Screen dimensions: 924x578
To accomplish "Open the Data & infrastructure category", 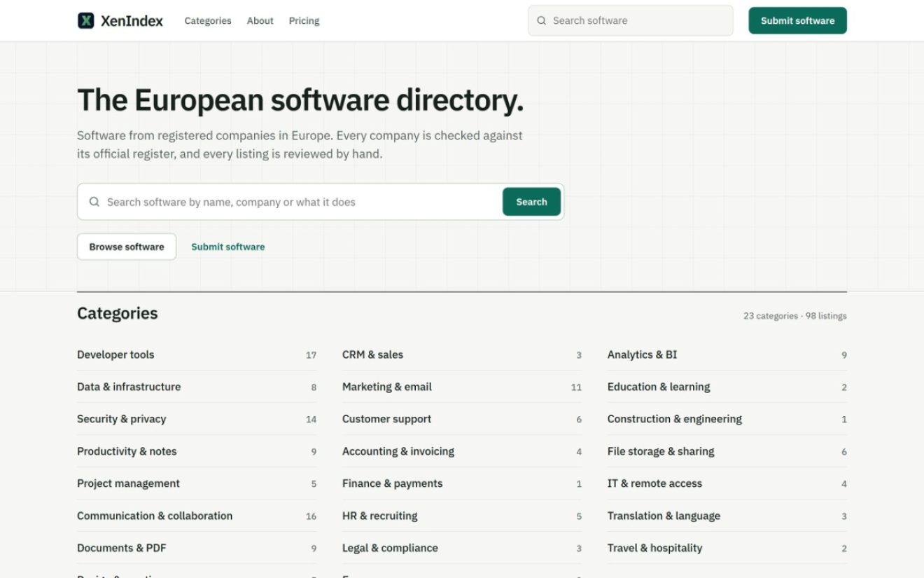I will (197, 387).
